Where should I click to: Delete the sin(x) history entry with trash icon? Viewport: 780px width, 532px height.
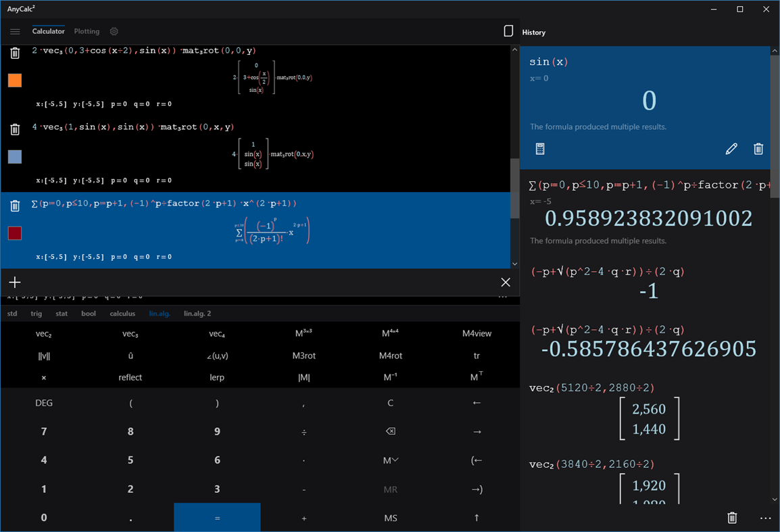click(758, 149)
